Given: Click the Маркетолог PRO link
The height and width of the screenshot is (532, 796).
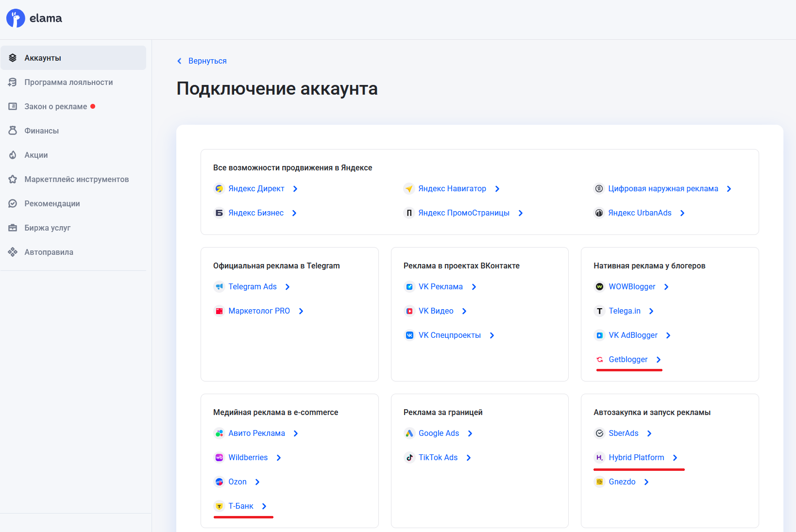Looking at the screenshot, I should (x=259, y=311).
